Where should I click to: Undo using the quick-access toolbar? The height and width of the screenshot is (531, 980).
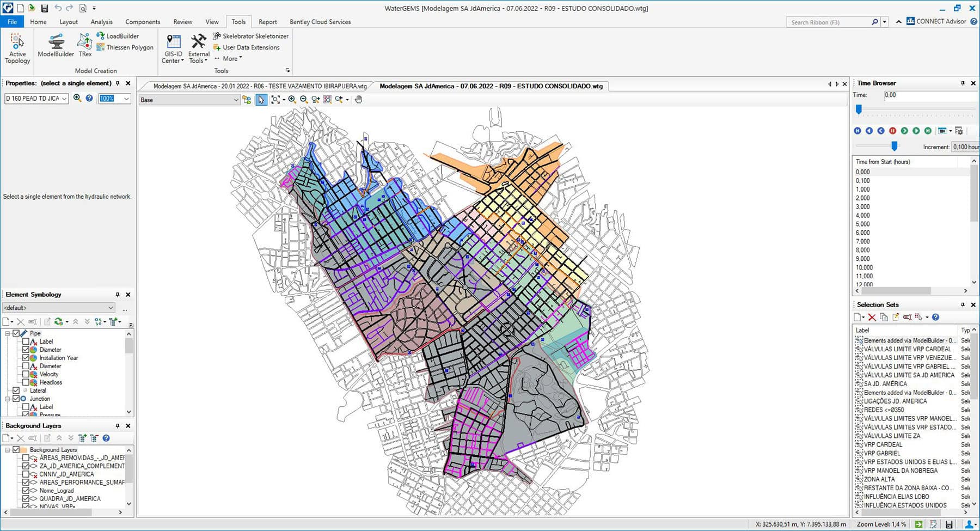tap(58, 8)
